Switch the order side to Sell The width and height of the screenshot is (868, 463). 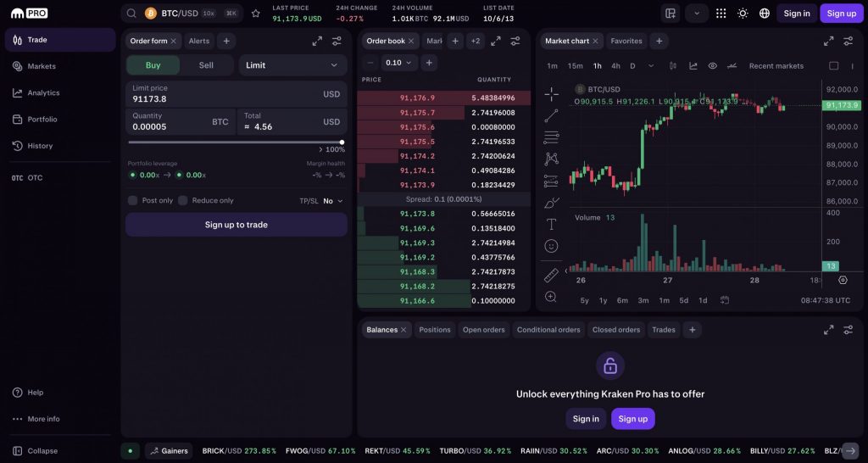click(x=206, y=65)
